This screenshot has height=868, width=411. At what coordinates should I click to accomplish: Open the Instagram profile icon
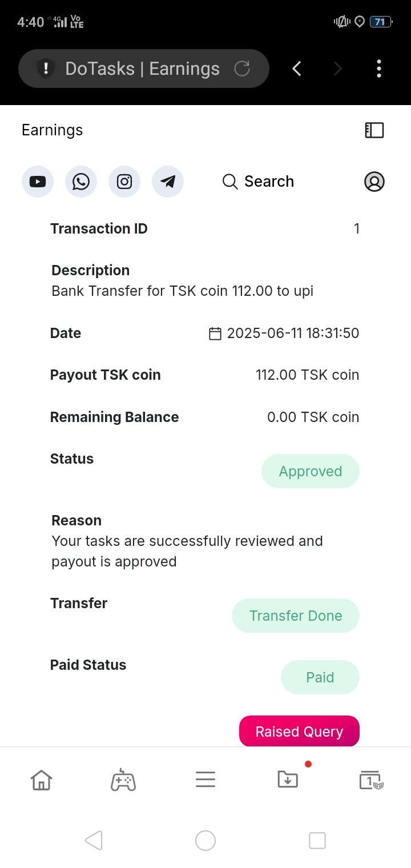point(124,182)
